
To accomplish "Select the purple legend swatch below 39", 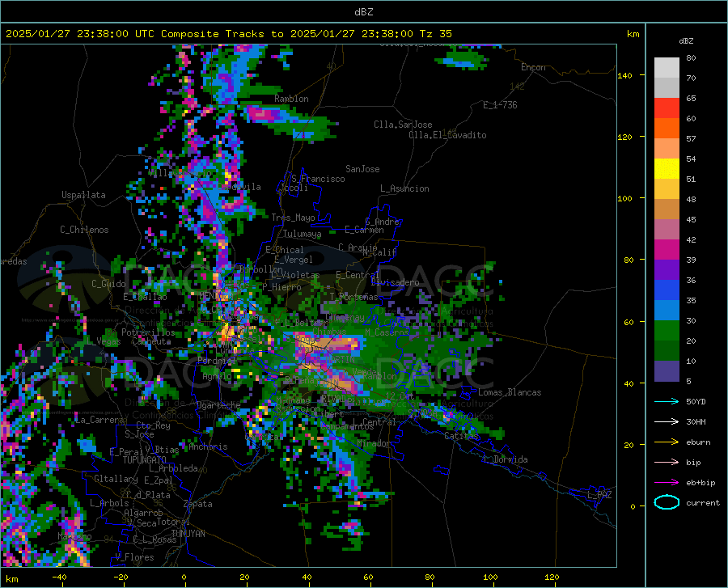I will [x=667, y=270].
